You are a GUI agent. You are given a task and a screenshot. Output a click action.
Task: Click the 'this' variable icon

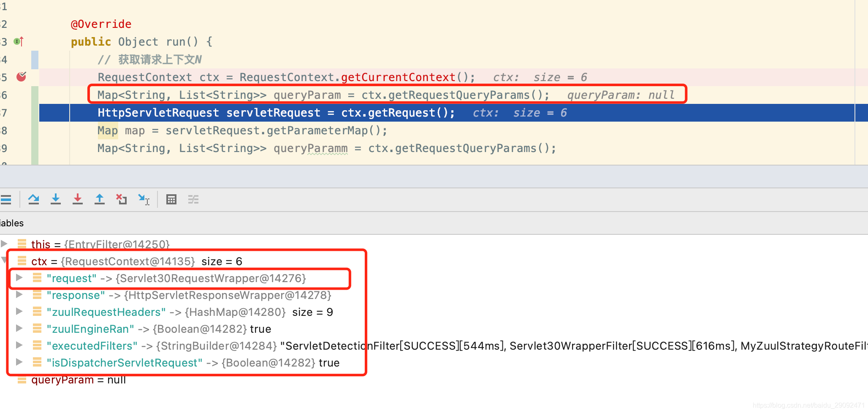coord(22,244)
